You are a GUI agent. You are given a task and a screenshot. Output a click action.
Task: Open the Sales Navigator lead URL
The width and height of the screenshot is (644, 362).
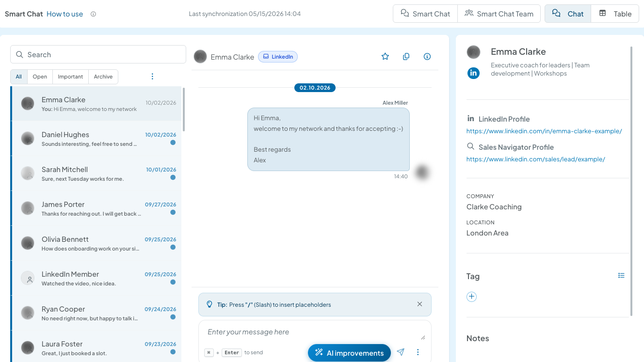click(536, 159)
